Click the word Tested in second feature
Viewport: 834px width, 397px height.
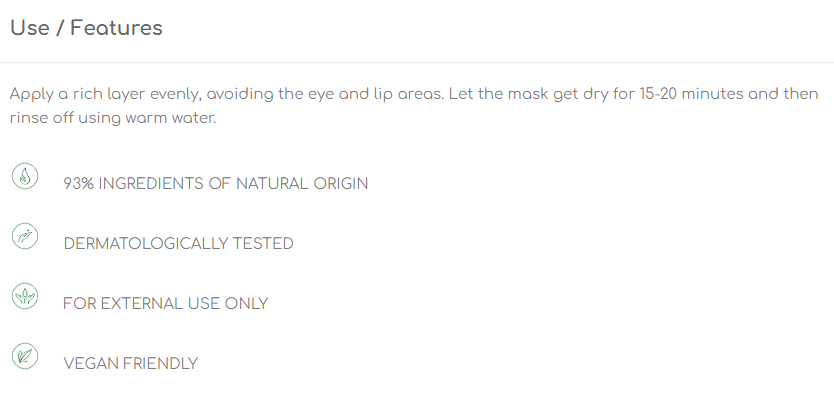[263, 244]
